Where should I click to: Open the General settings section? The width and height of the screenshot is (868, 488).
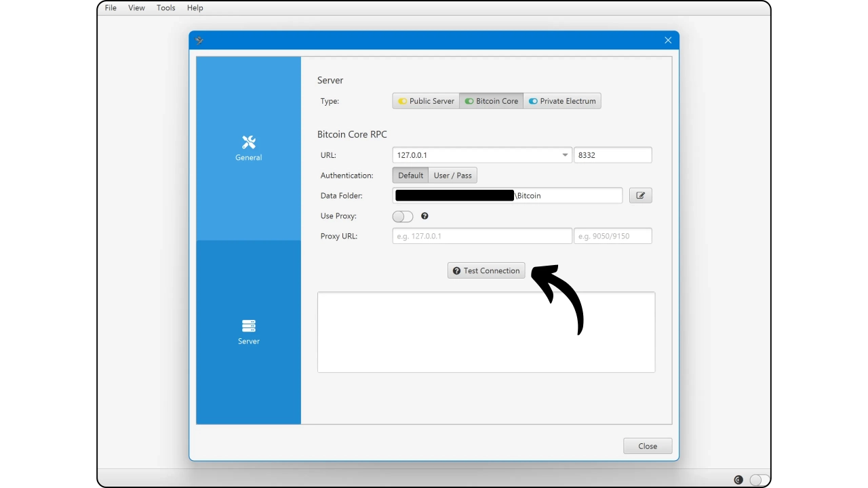(x=248, y=148)
